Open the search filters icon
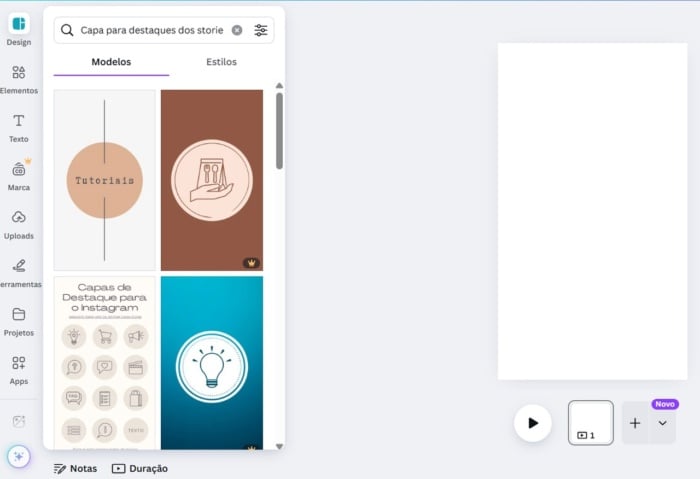This screenshot has width=700, height=479. (x=261, y=30)
